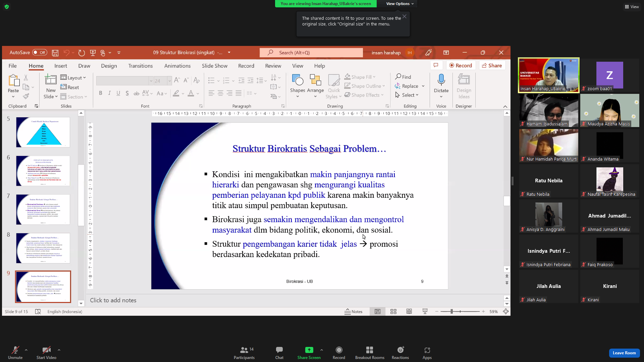644x362 pixels.
Task: Adjust the zoom level slider
Action: point(452,311)
